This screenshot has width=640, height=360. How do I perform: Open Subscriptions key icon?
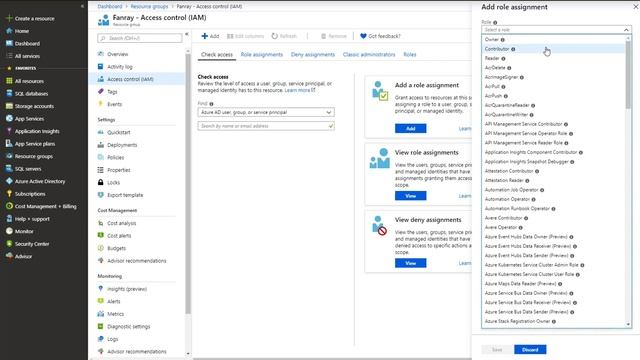(x=9, y=194)
